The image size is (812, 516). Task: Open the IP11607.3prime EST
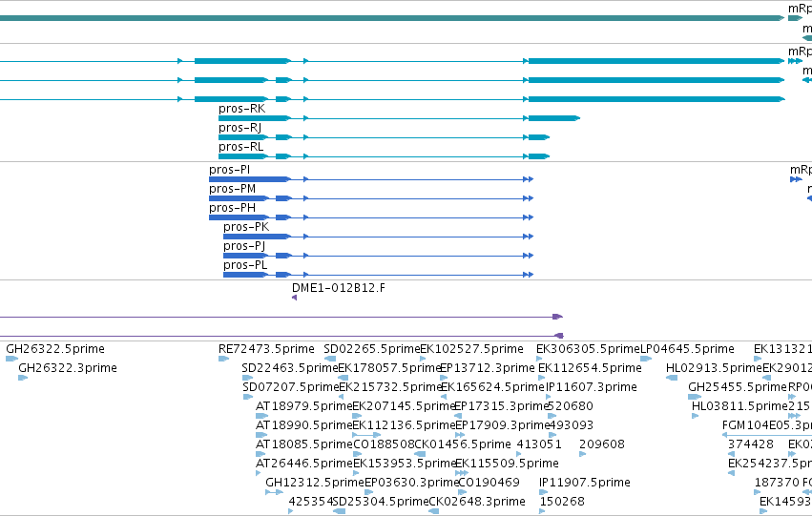point(592,387)
